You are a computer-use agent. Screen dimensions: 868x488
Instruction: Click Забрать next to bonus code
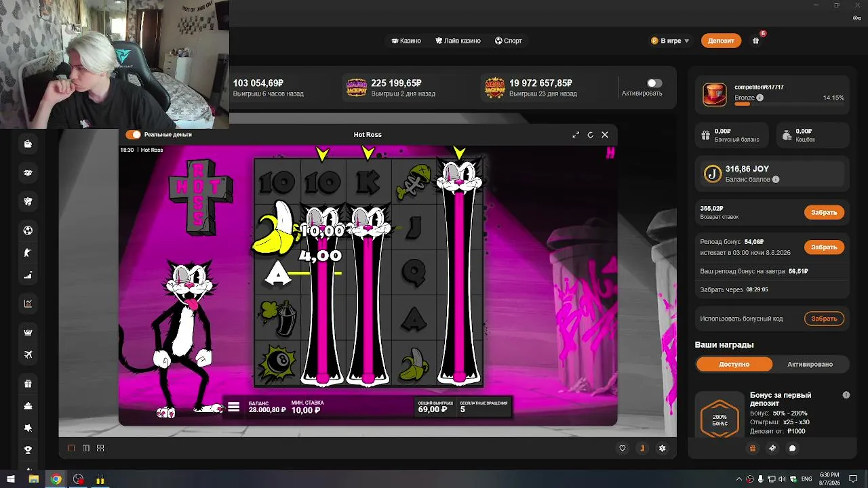click(824, 319)
